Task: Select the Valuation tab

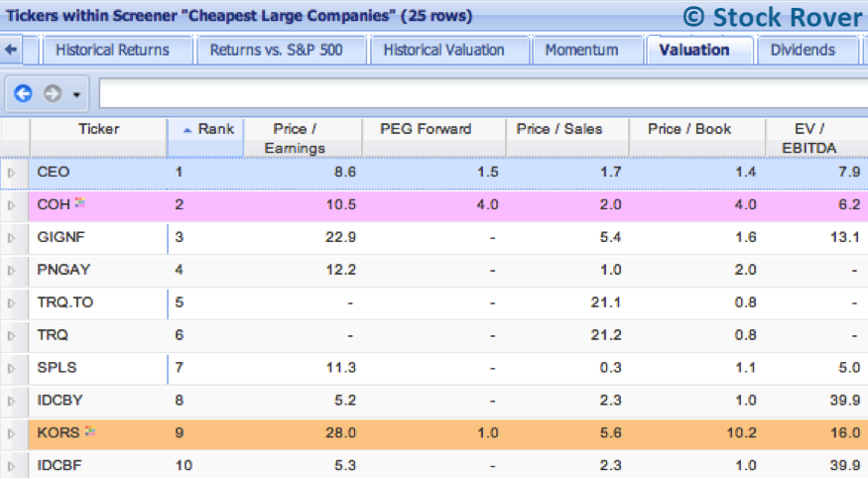Action: pyautogui.click(x=694, y=51)
